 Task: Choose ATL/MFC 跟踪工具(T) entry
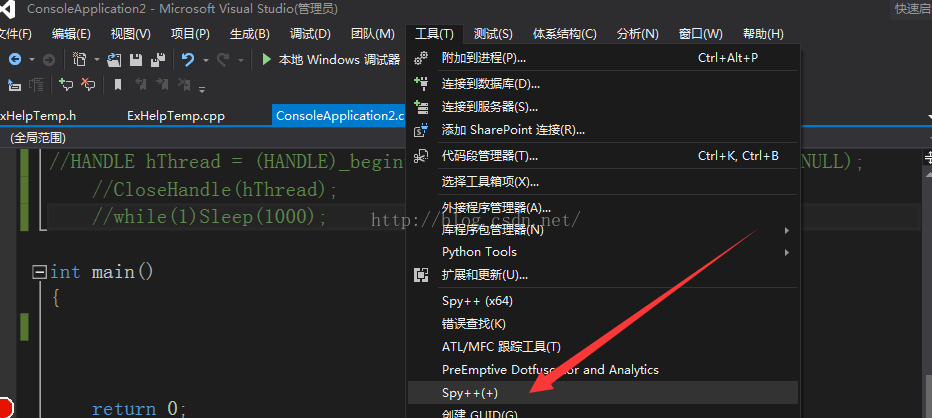(603, 347)
